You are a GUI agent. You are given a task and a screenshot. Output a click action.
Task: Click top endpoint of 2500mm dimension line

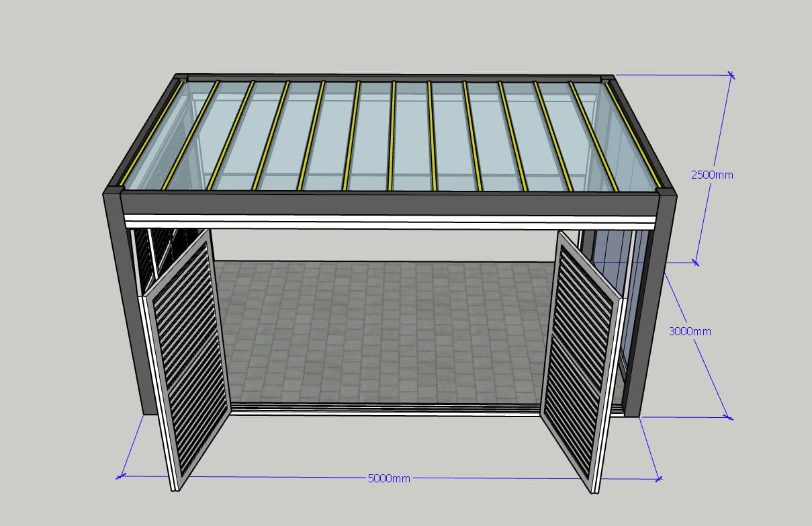click(x=731, y=76)
